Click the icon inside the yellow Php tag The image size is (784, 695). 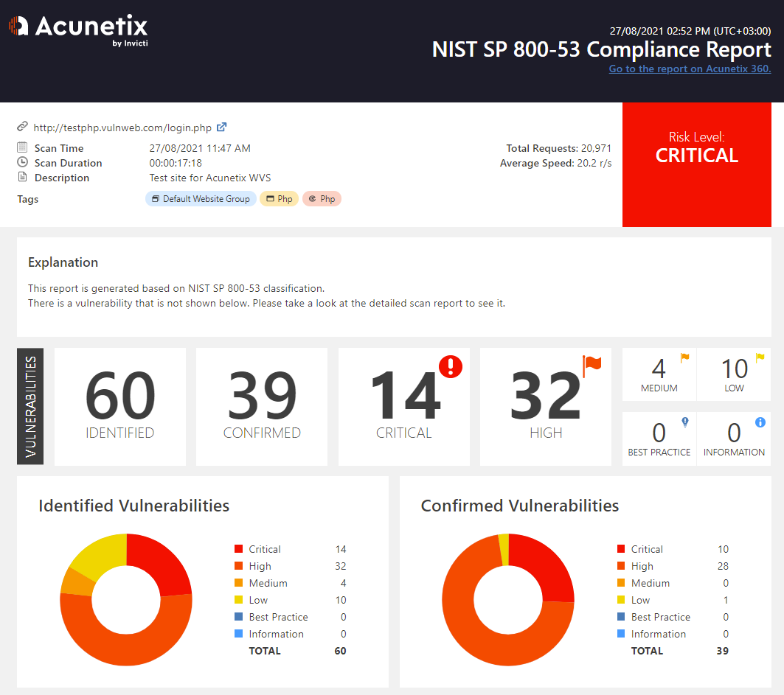pyautogui.click(x=270, y=199)
